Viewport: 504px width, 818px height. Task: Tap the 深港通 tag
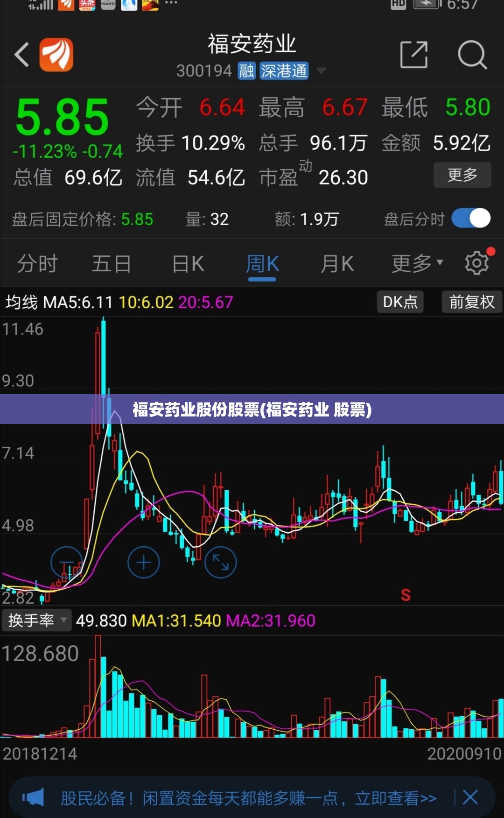284,71
